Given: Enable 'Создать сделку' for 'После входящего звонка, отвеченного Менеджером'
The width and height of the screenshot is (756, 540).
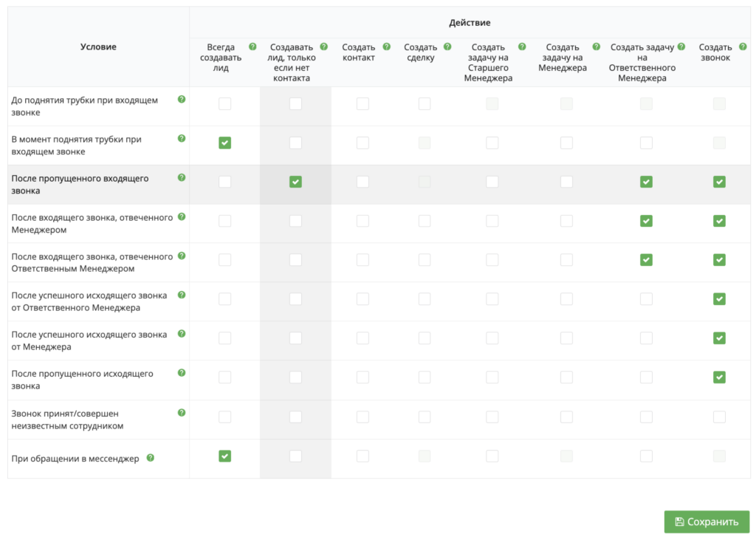Looking at the screenshot, I should pyautogui.click(x=425, y=221).
